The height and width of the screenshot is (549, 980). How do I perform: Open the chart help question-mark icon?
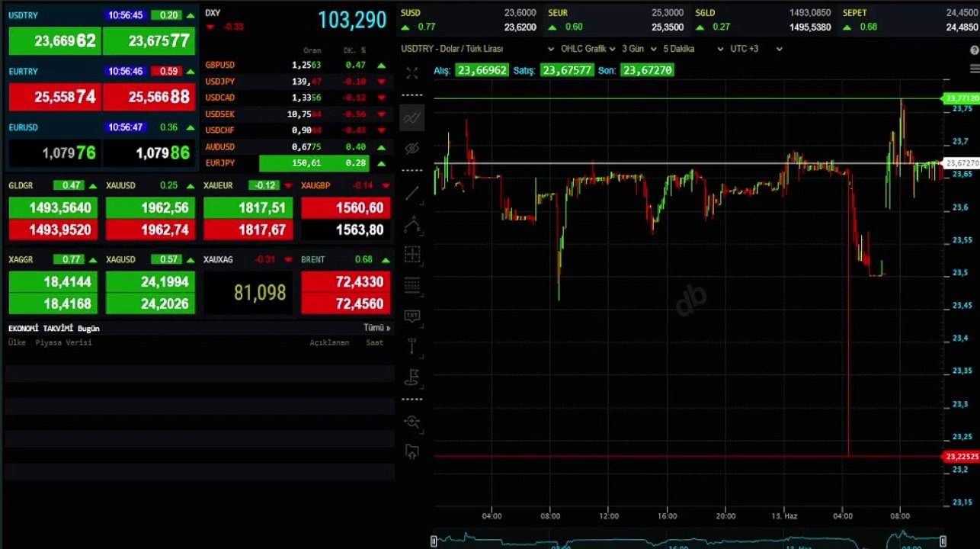(x=975, y=50)
